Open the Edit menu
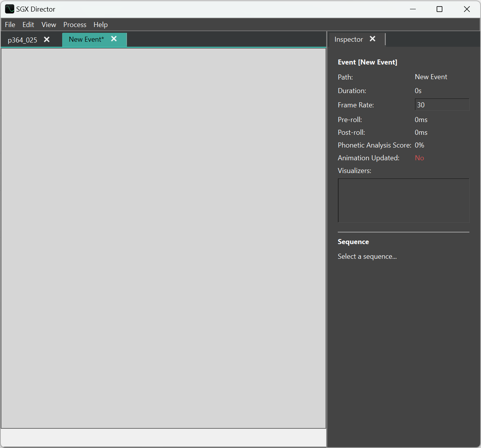481x448 pixels. (x=28, y=25)
